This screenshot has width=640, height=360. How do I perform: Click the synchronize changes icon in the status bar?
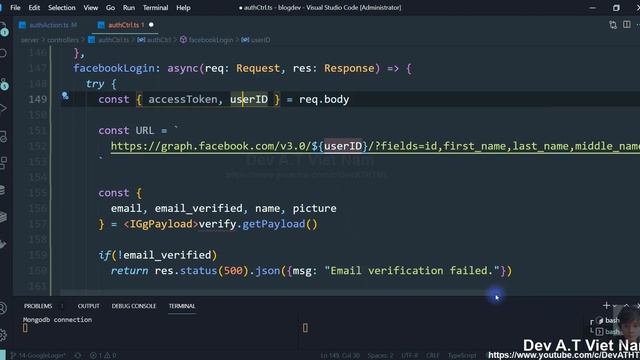point(78,356)
